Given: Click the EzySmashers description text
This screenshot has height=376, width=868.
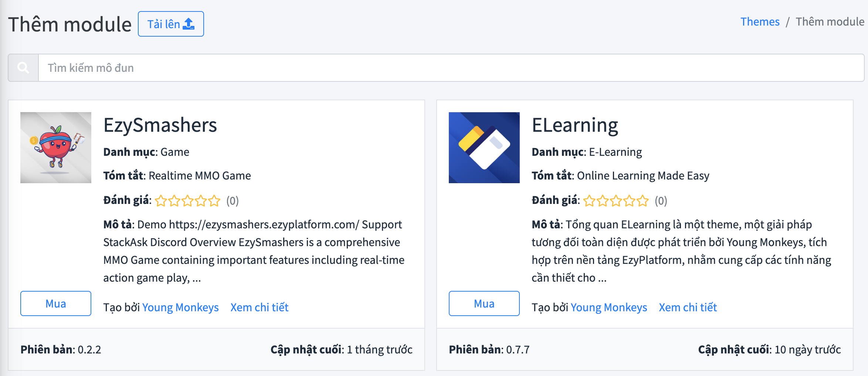Looking at the screenshot, I should 254,251.
